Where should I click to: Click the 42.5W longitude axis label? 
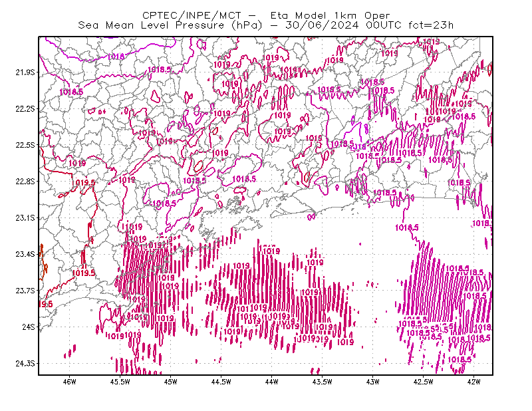point(424,382)
